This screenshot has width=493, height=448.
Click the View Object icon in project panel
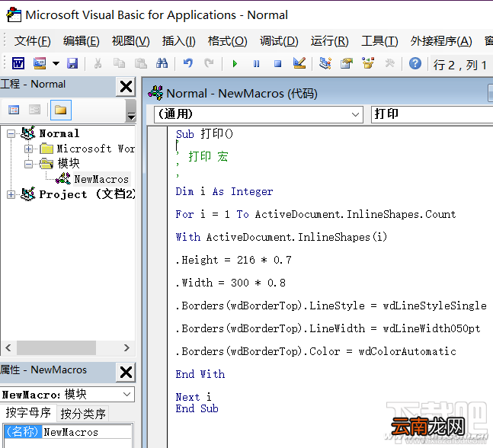pos(34,110)
